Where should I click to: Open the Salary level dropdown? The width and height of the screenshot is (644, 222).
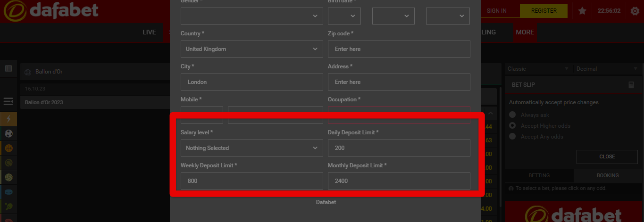point(252,148)
